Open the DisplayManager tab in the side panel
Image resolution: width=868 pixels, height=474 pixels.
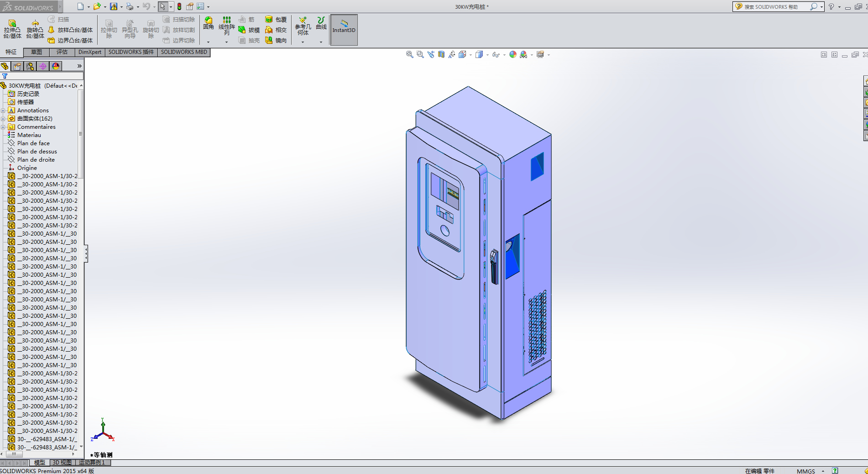tap(56, 66)
